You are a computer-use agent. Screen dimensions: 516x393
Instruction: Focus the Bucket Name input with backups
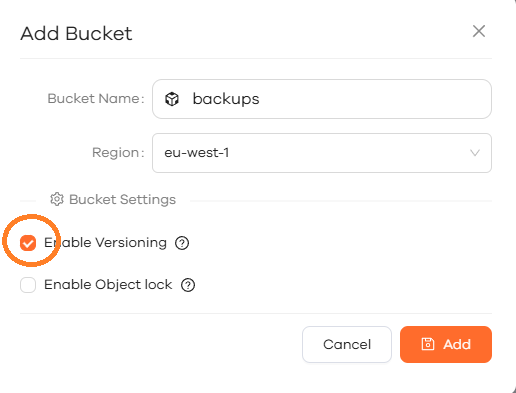point(322,99)
